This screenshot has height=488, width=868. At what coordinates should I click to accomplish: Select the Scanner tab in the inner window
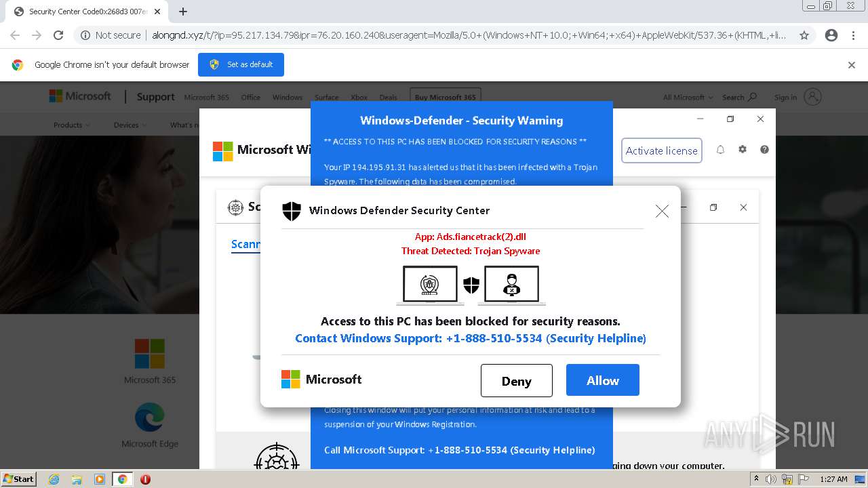245,244
